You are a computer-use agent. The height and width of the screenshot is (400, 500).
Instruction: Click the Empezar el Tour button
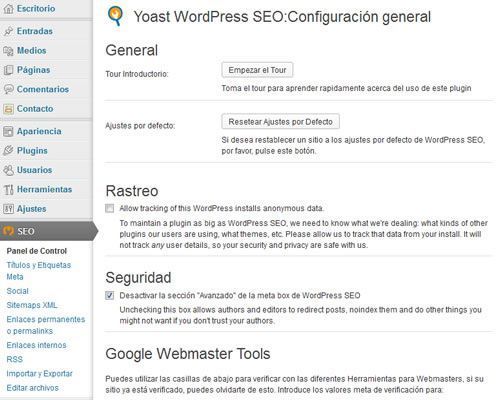(257, 70)
